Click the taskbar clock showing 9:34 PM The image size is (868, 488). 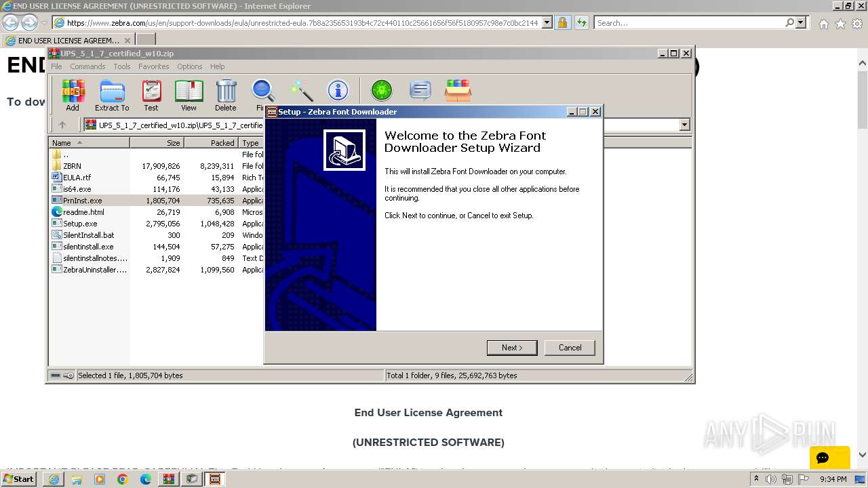click(x=833, y=479)
